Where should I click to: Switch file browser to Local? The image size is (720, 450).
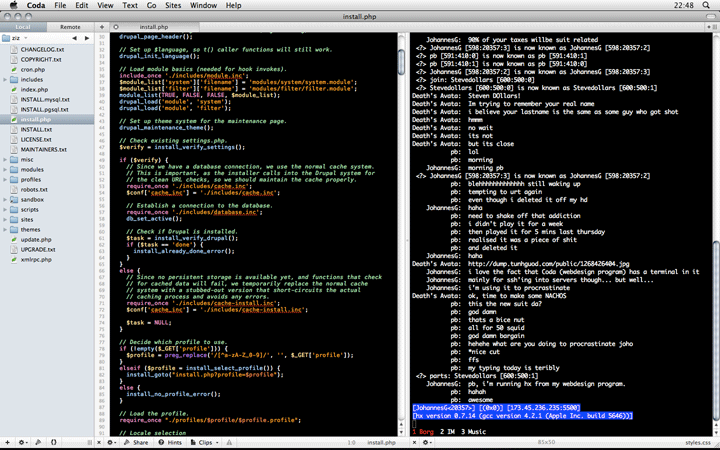pyautogui.click(x=23, y=27)
